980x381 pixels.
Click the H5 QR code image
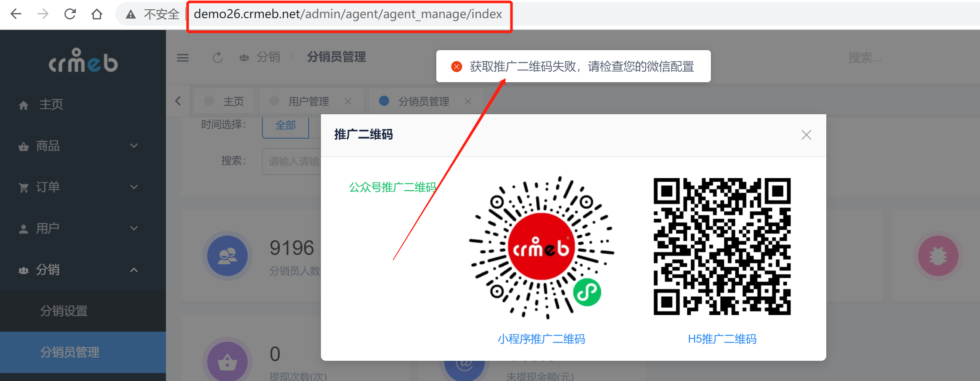click(x=722, y=247)
